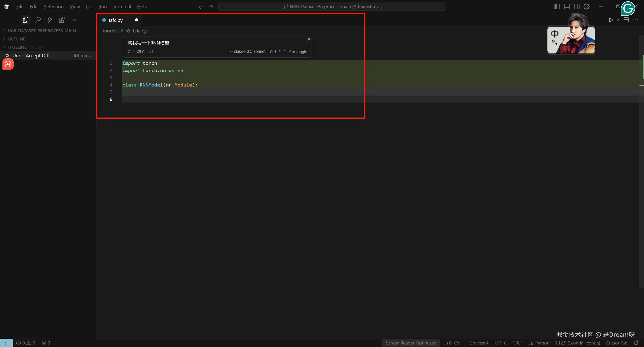Toggle the bottom panel visibility
644x347 pixels.
click(x=567, y=7)
